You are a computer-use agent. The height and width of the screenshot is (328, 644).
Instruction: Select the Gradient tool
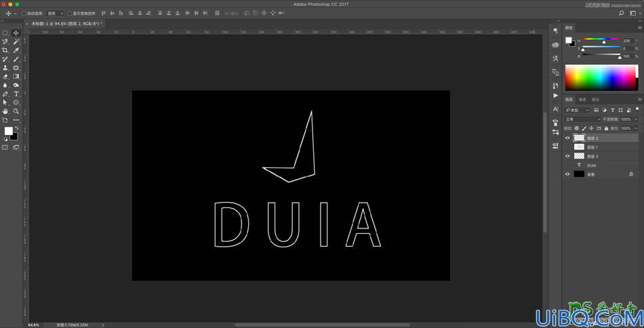pyautogui.click(x=16, y=77)
